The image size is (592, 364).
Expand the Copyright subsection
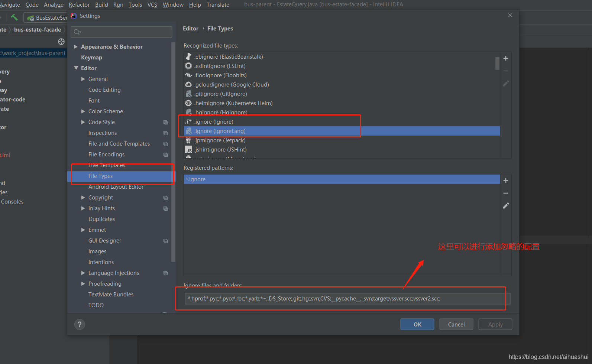(83, 197)
